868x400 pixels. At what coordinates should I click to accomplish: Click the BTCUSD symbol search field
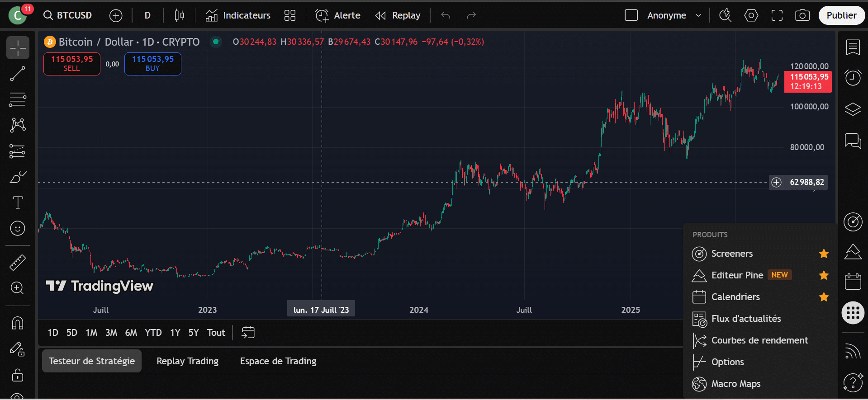tap(68, 15)
